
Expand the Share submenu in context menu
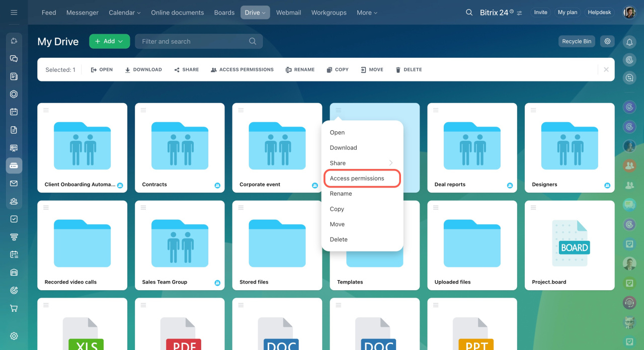coord(361,163)
